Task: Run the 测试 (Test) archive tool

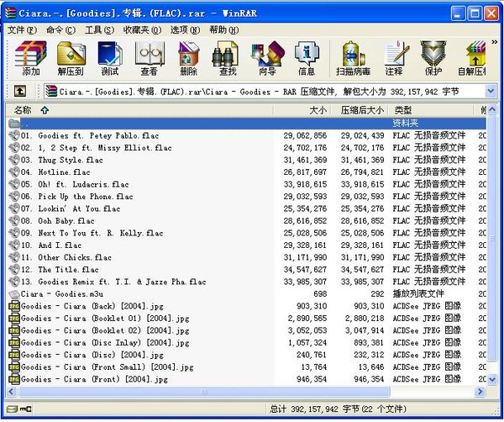Action: (110, 57)
